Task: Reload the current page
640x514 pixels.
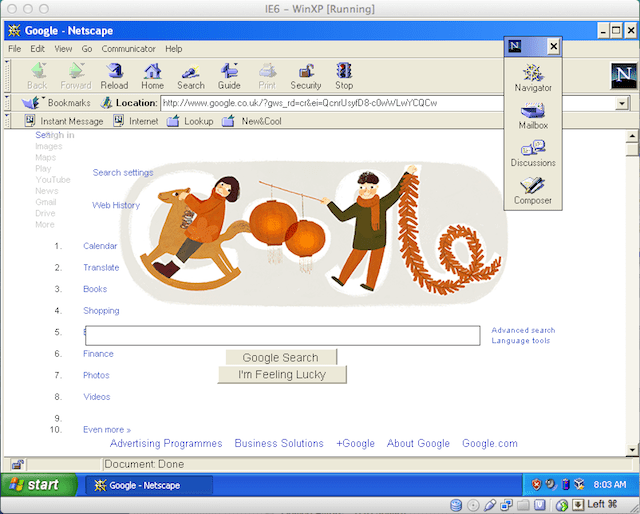Action: coord(114,76)
